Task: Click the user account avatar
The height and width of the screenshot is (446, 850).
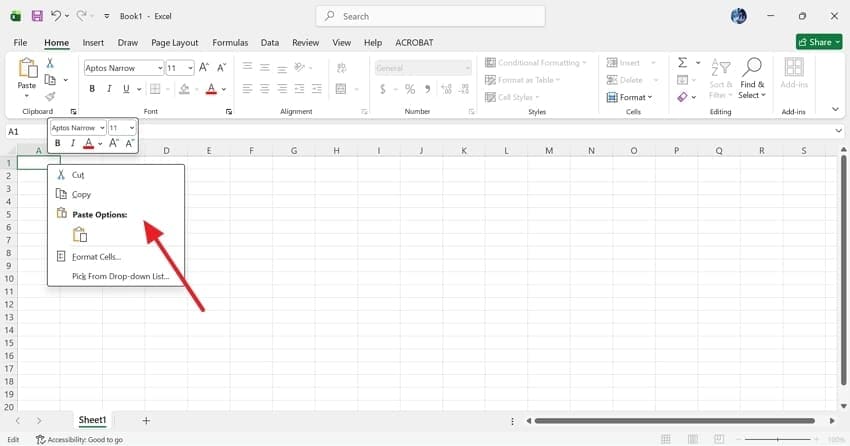Action: tap(738, 16)
